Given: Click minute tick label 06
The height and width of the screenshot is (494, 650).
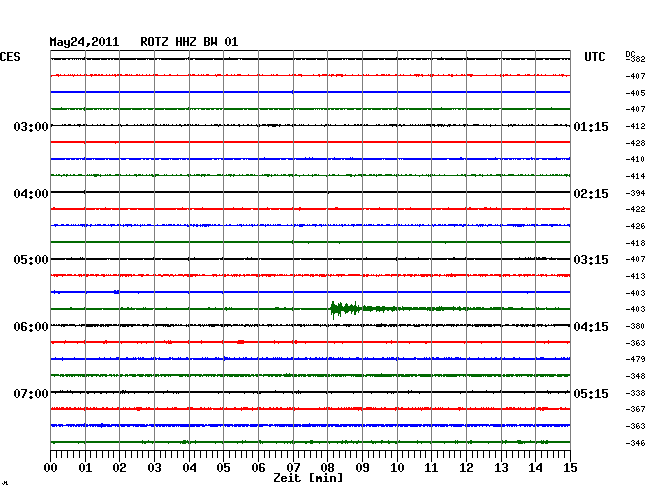Looking at the screenshot, I should tap(258, 467).
